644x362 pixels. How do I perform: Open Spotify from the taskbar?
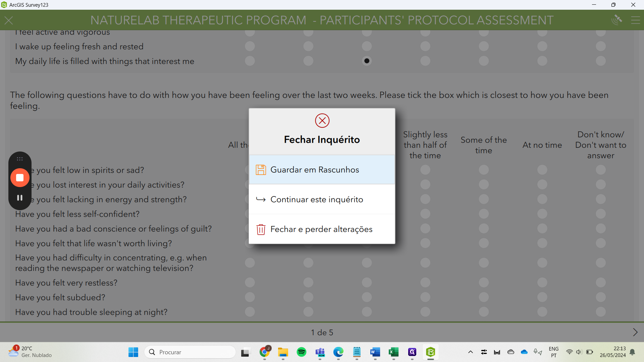pos(302,352)
